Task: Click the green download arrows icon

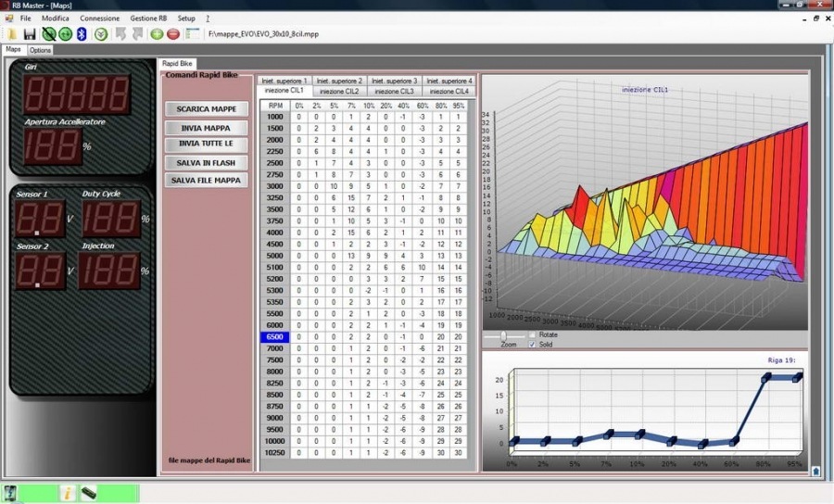Action: (101, 34)
